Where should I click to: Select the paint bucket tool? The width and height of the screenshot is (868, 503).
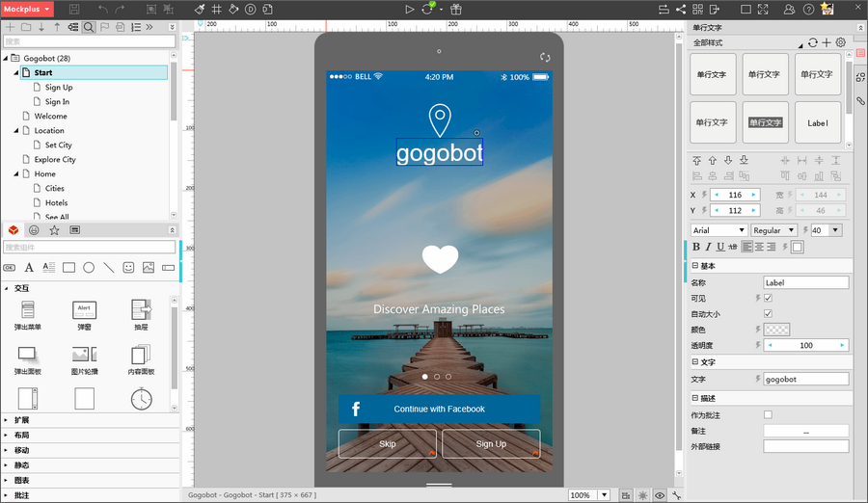[233, 9]
